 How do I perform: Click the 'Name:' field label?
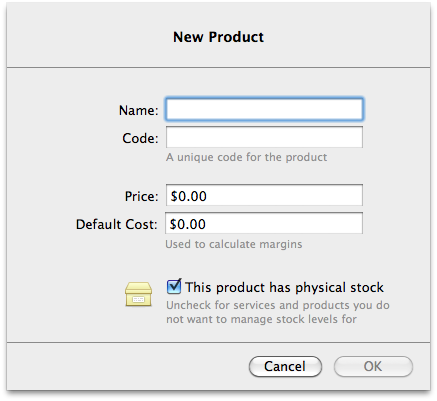point(138,110)
